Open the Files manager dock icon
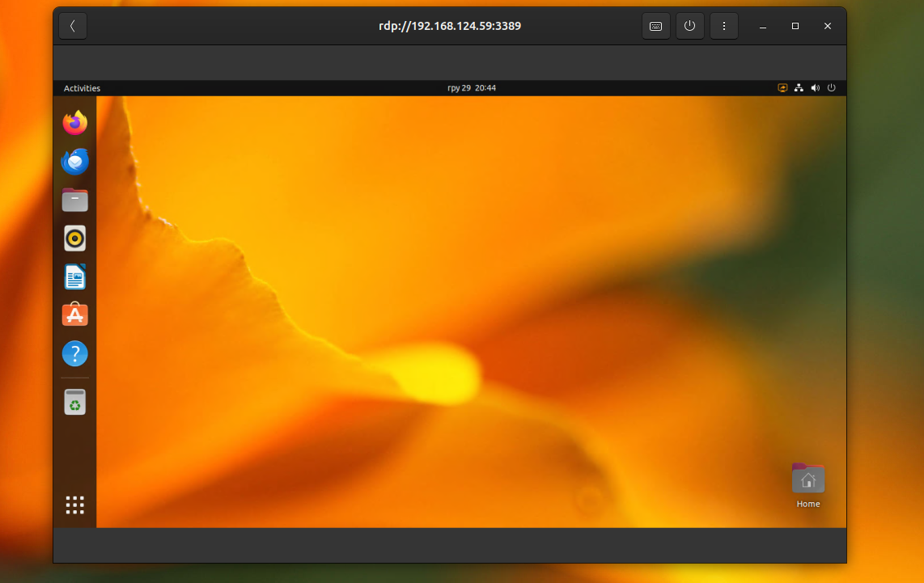Screen dimensions: 924x583 [x=74, y=201]
